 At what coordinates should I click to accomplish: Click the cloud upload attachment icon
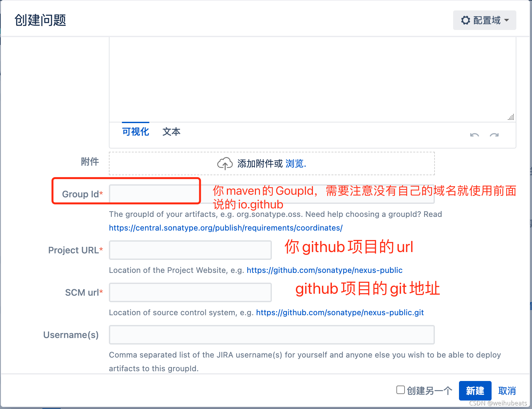click(225, 163)
